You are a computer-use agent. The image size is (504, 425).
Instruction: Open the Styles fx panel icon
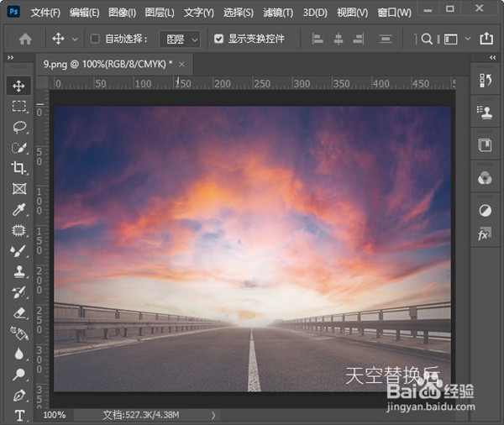485,235
